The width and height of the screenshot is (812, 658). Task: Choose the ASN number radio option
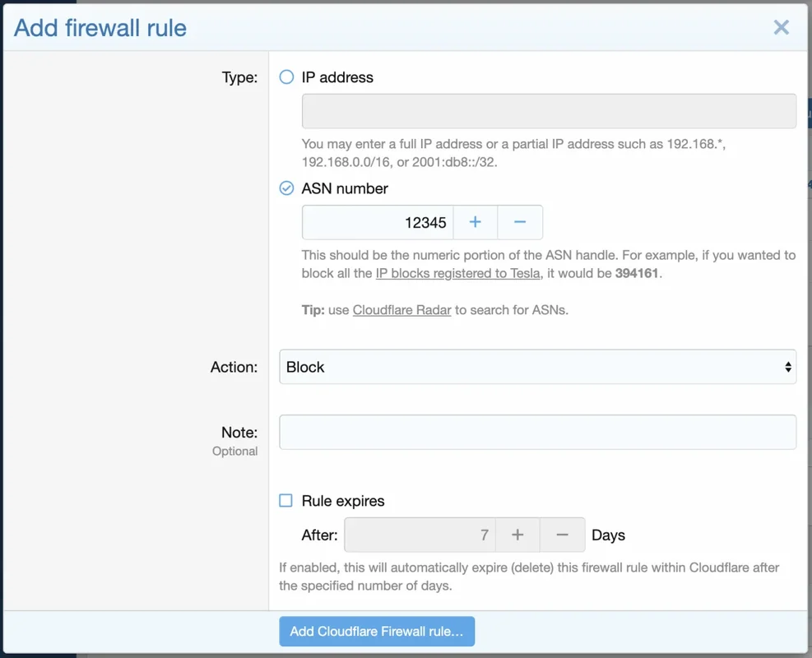coord(286,188)
